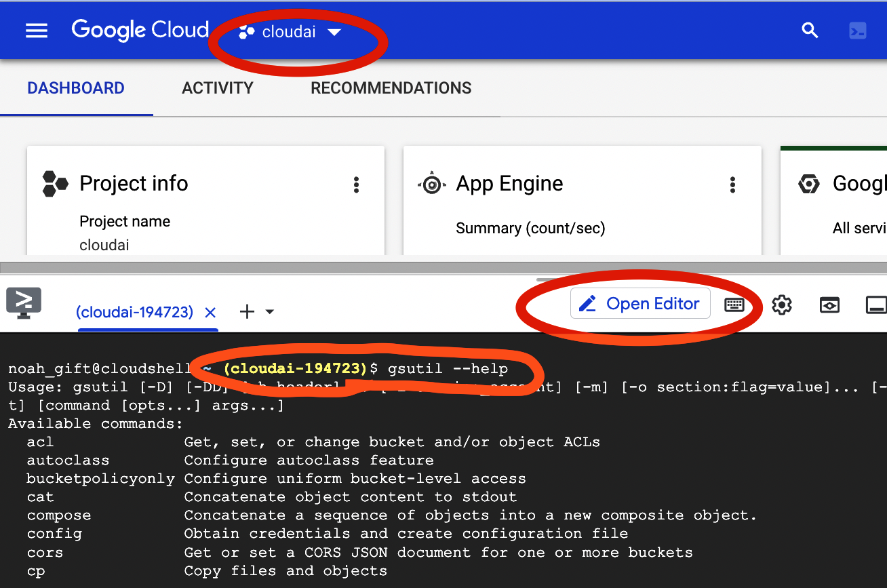Image resolution: width=887 pixels, height=588 pixels.
Task: Open the Cloud Shell settings gear
Action: pos(782,305)
